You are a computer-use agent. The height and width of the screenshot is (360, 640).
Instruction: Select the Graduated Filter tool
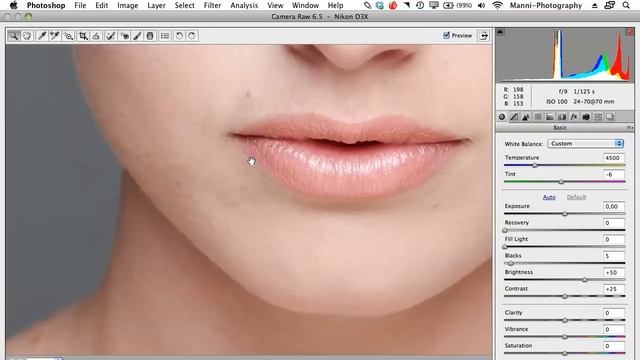click(150, 36)
